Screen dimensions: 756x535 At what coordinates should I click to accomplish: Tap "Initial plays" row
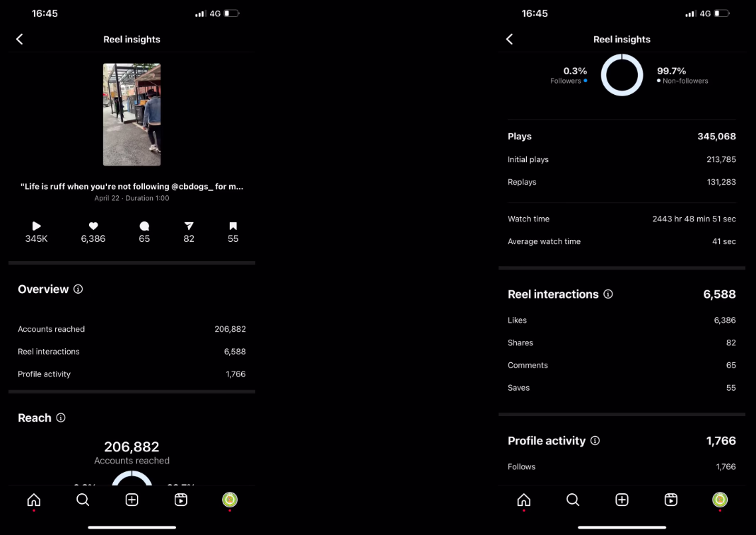pyautogui.click(x=622, y=160)
